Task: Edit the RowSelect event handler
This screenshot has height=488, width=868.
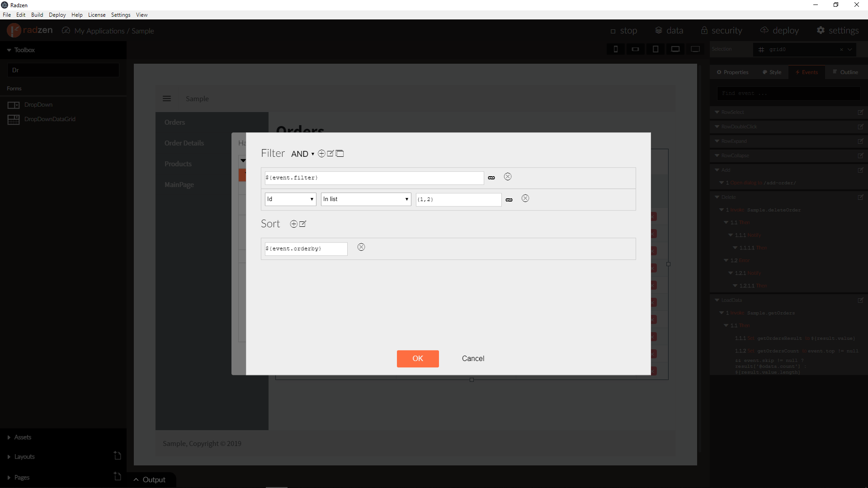Action: [x=860, y=112]
